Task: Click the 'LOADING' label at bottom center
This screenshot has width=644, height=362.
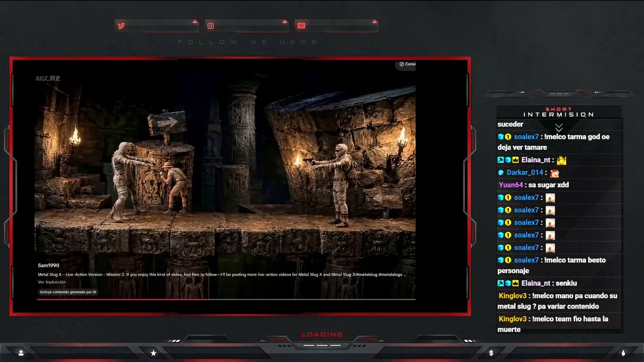Action: [x=322, y=335]
